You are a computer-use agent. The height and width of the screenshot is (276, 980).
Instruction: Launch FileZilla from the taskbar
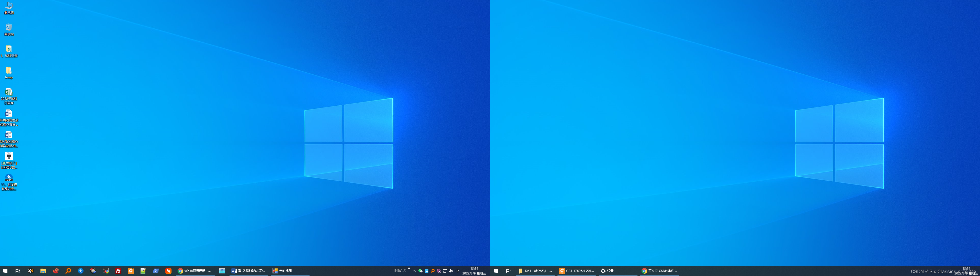[118, 271]
